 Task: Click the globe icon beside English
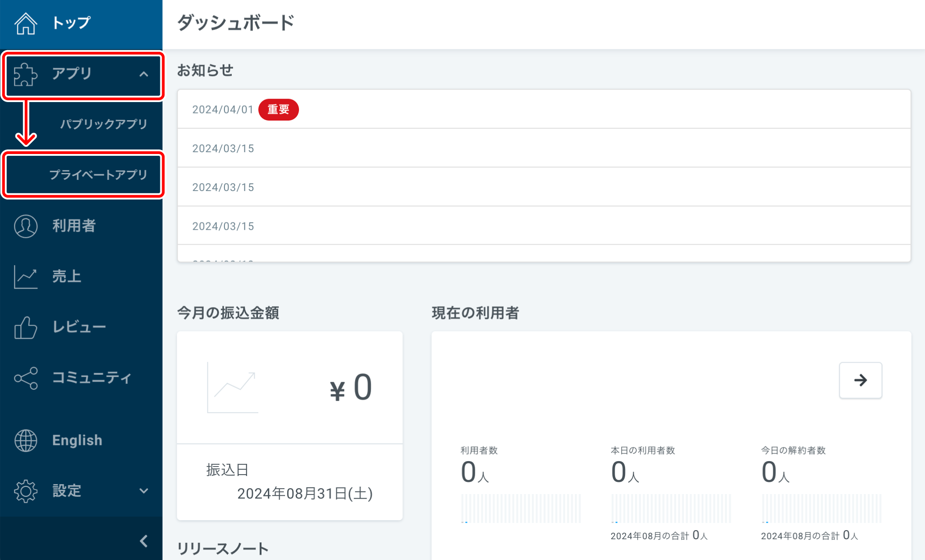click(x=26, y=440)
